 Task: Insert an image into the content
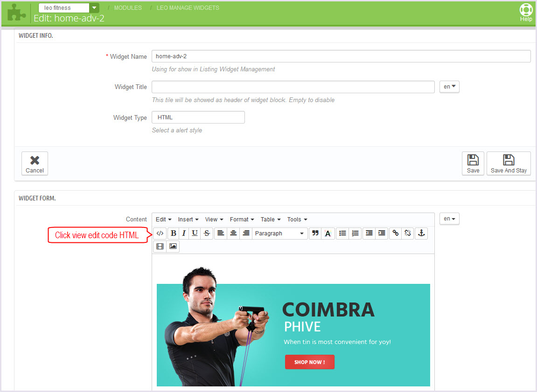click(173, 246)
